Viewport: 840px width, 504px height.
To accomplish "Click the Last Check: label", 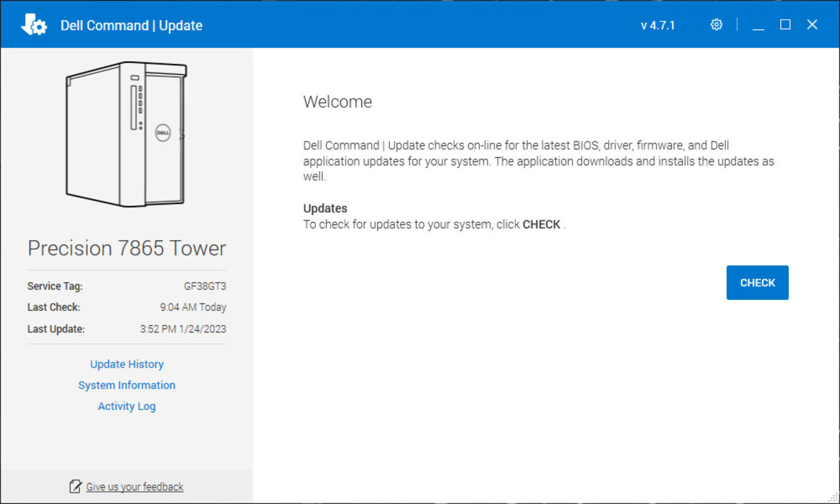I will click(54, 307).
